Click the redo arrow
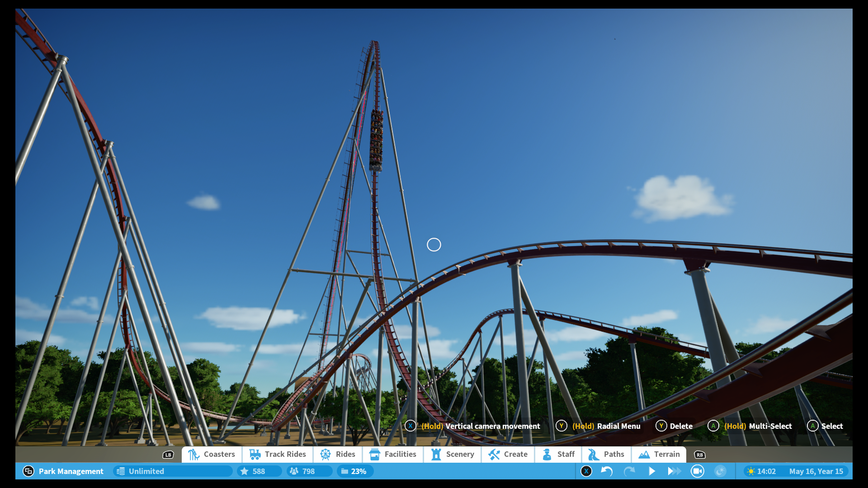 point(629,471)
